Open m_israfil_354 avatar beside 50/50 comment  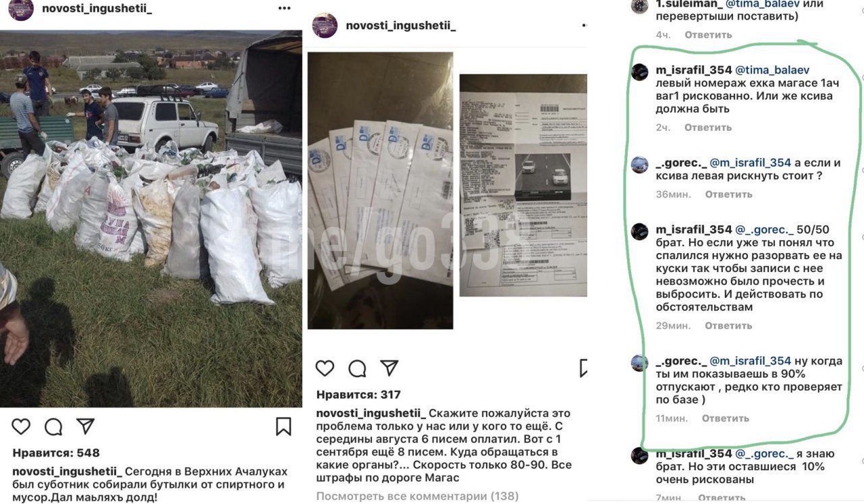coord(640,232)
